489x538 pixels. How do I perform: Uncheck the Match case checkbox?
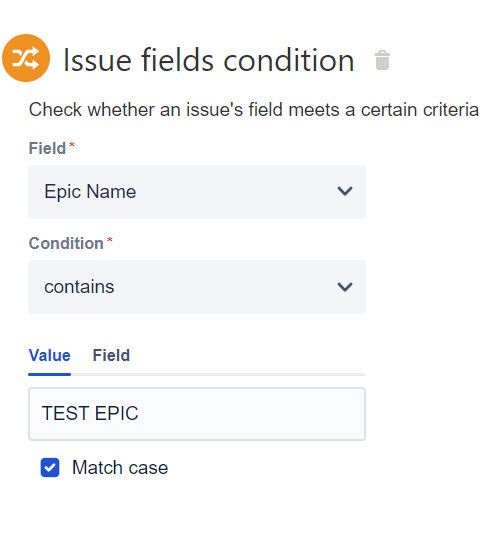tap(50, 467)
